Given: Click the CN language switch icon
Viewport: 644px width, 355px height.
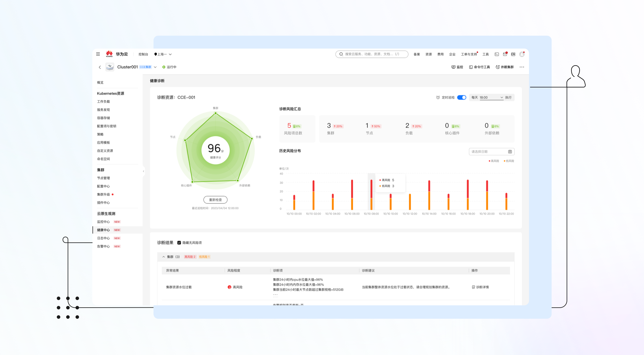Looking at the screenshot, I should pyautogui.click(x=513, y=54).
